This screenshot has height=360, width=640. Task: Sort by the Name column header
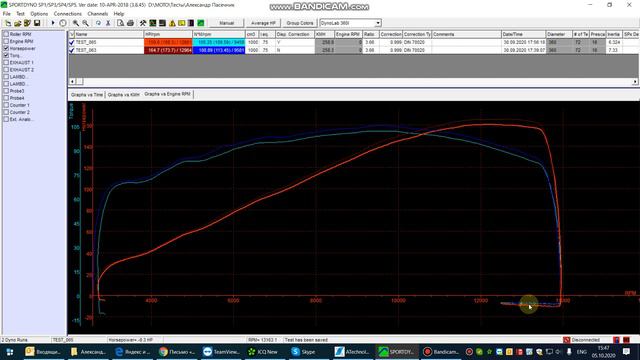click(x=109, y=34)
